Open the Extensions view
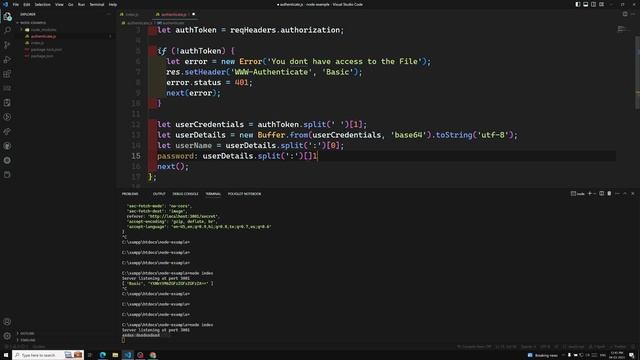Viewport: 640px width, 360px height. (7, 74)
